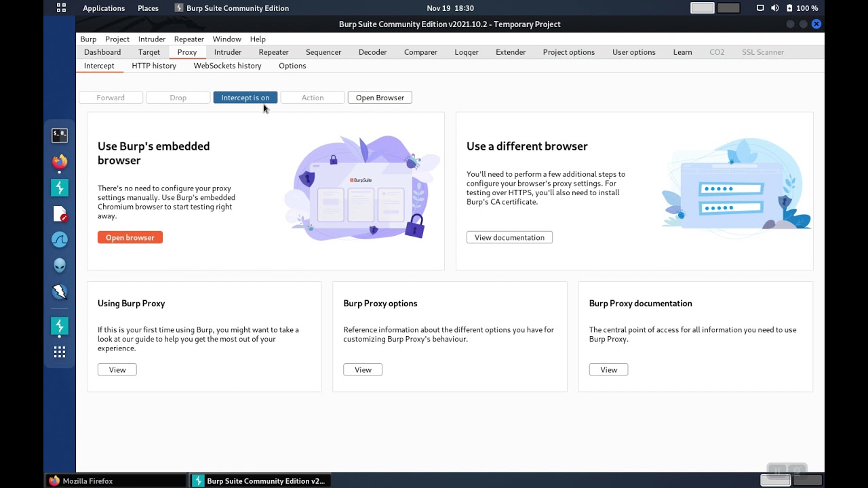Go to the Repeater tool tab
Viewport: 868px width, 488px height.
click(x=274, y=52)
